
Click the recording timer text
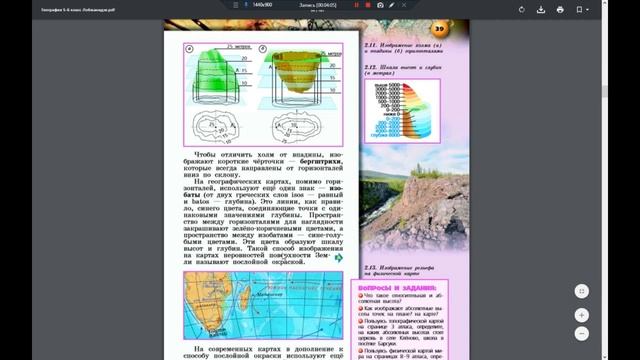318,5
